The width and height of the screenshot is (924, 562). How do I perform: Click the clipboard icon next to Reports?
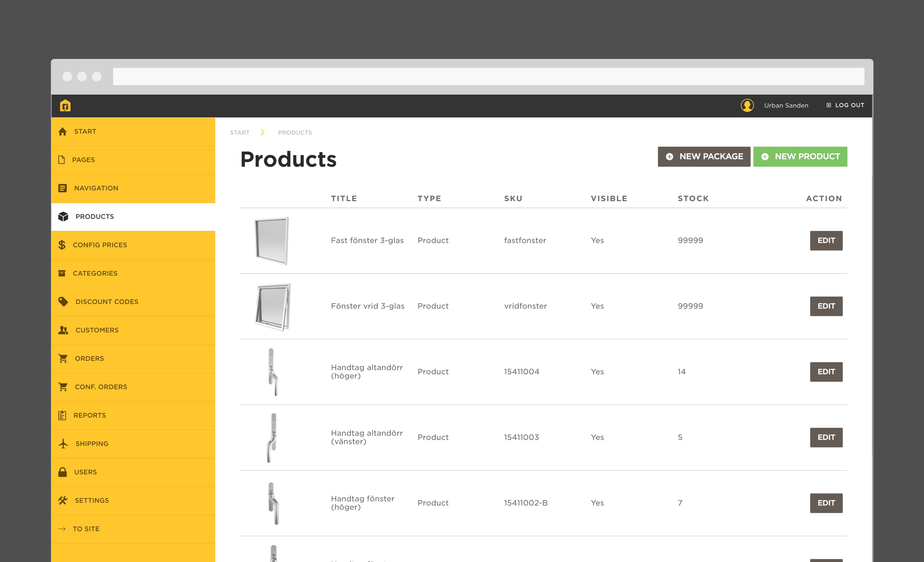62,415
